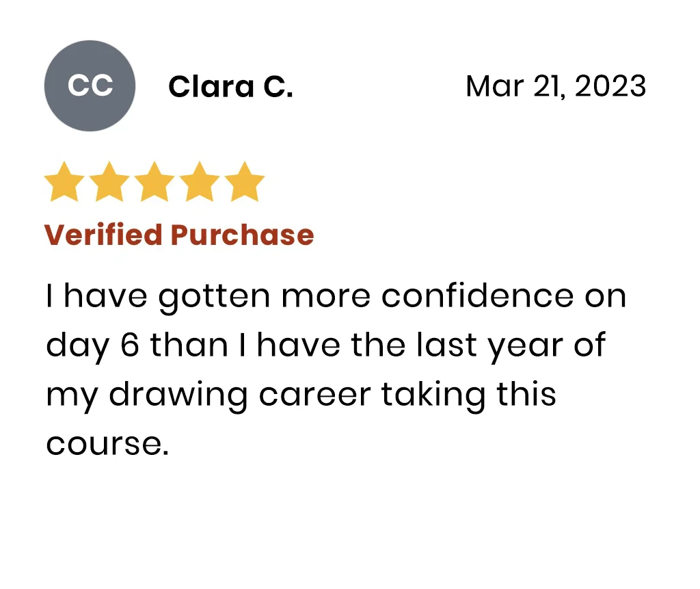Screen dimensions: 700x589
Task: Click the Mar 21, 2023 review date
Action: 555,87
